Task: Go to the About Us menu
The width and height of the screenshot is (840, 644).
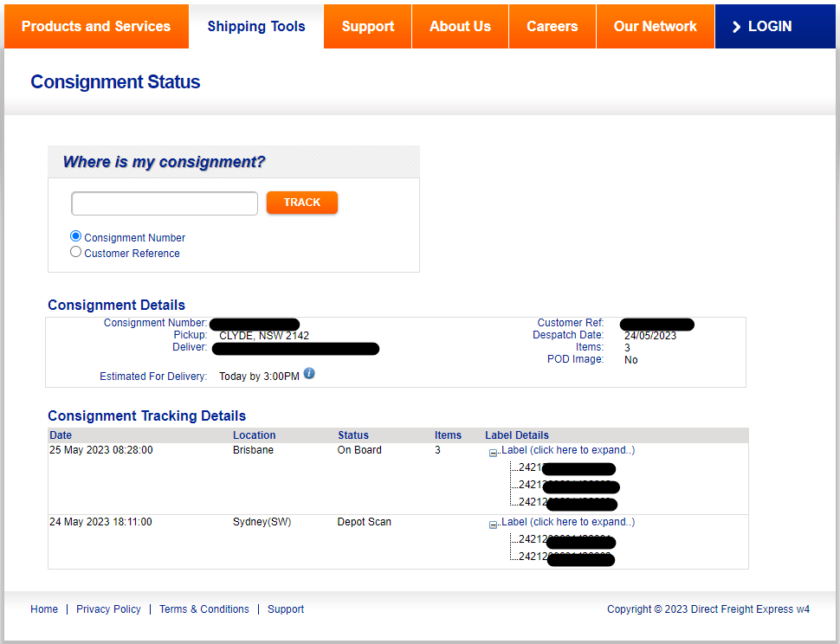Action: pos(460,27)
